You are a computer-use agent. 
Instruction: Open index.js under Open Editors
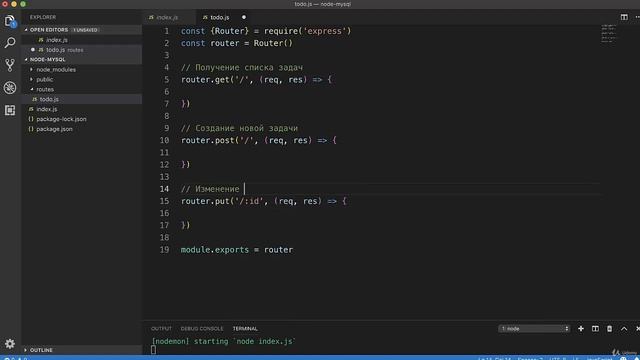pos(57,40)
